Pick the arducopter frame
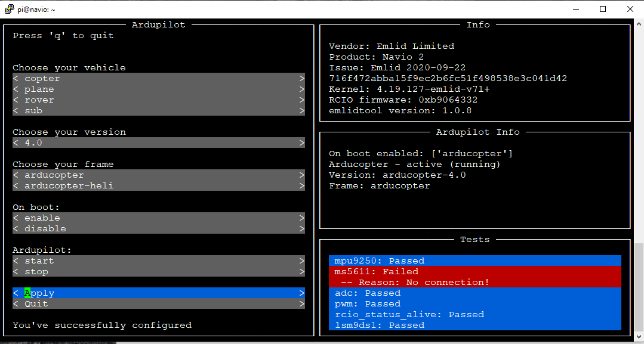This screenshot has height=344, width=644. tap(159, 175)
